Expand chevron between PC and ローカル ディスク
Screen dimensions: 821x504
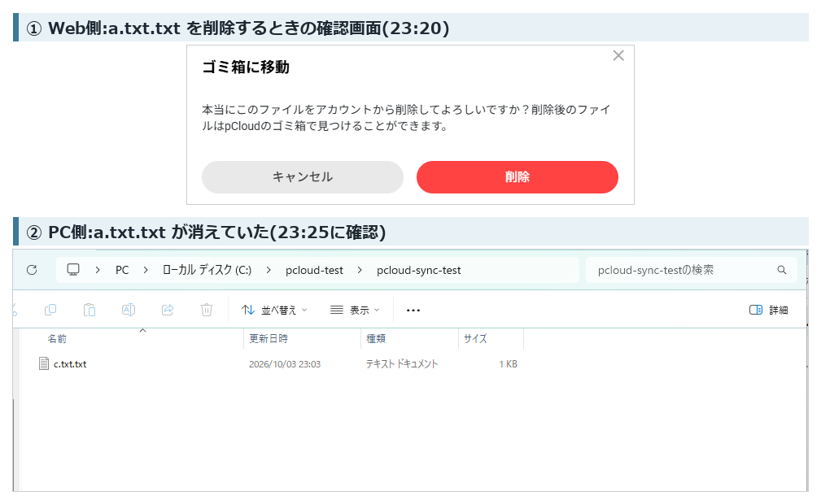pyautogui.click(x=146, y=270)
